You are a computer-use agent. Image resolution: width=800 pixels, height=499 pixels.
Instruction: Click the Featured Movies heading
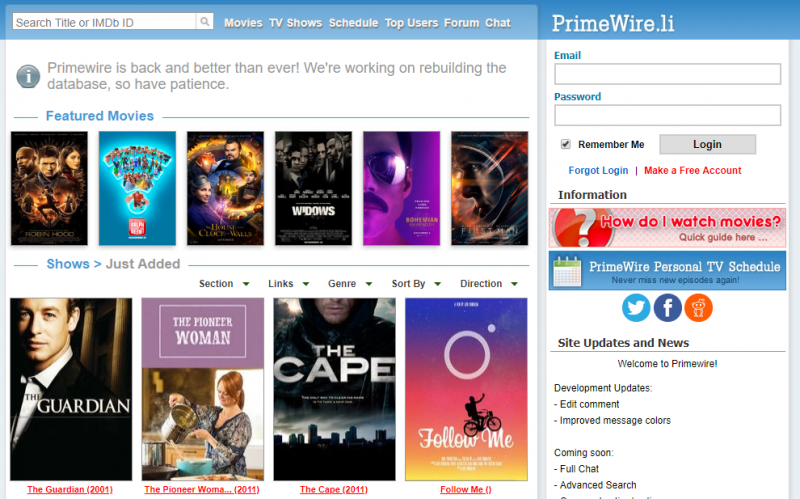(99, 116)
